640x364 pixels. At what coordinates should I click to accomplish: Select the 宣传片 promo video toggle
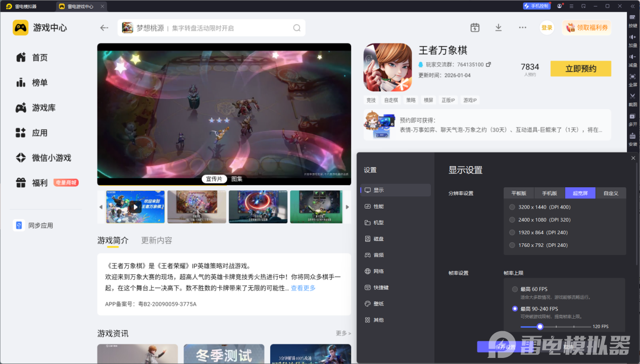click(215, 179)
